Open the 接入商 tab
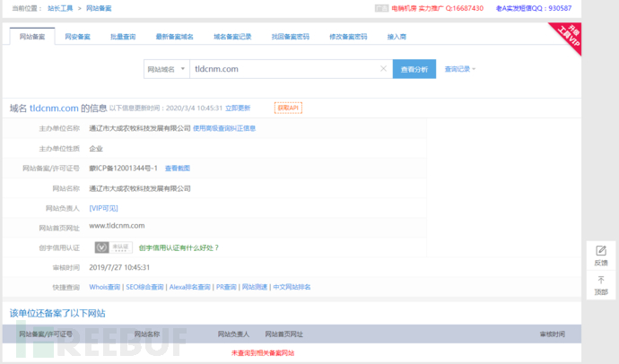619x364 pixels. click(x=397, y=37)
